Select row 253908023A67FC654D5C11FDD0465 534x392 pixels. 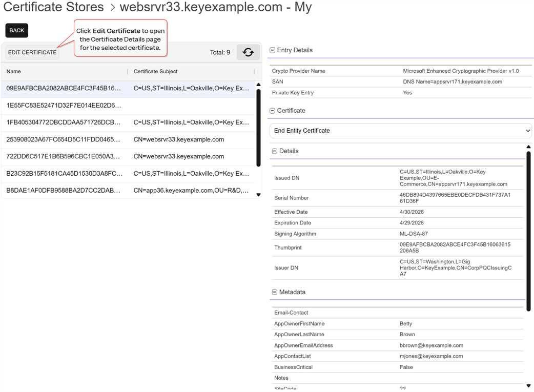pos(129,140)
